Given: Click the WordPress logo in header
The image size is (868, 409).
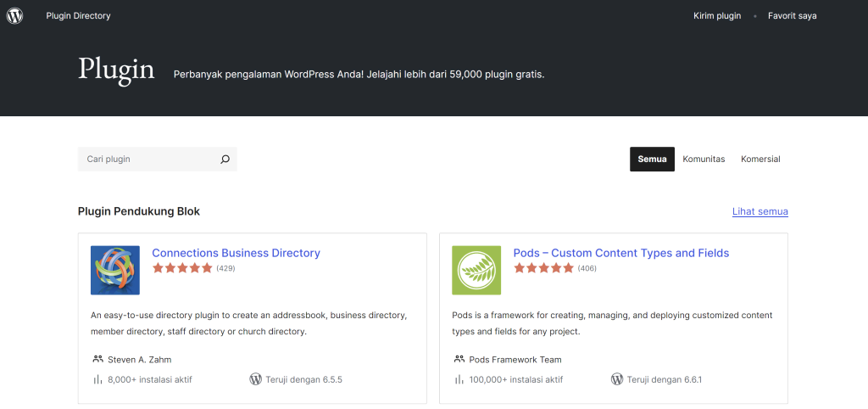Looking at the screenshot, I should 15,16.
